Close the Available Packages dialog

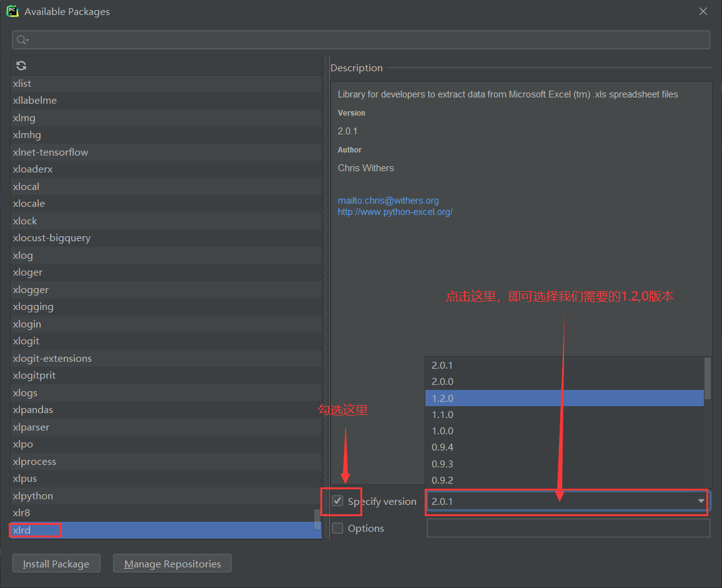[703, 11]
